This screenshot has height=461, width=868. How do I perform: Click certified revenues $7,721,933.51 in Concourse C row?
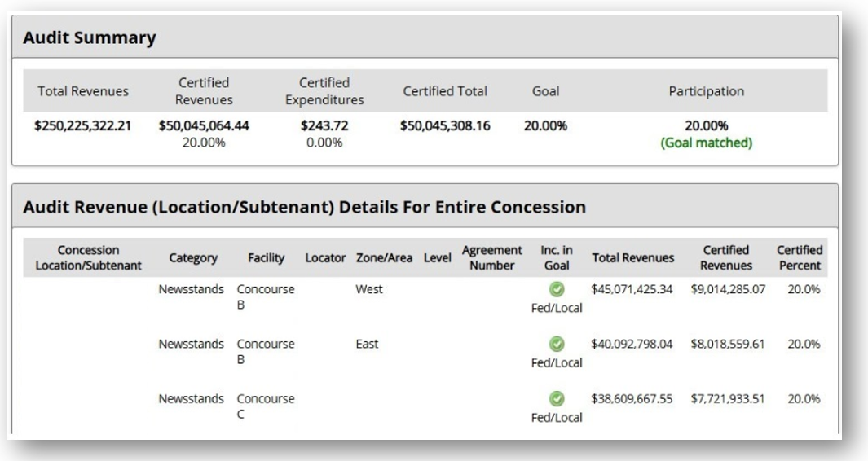point(727,400)
